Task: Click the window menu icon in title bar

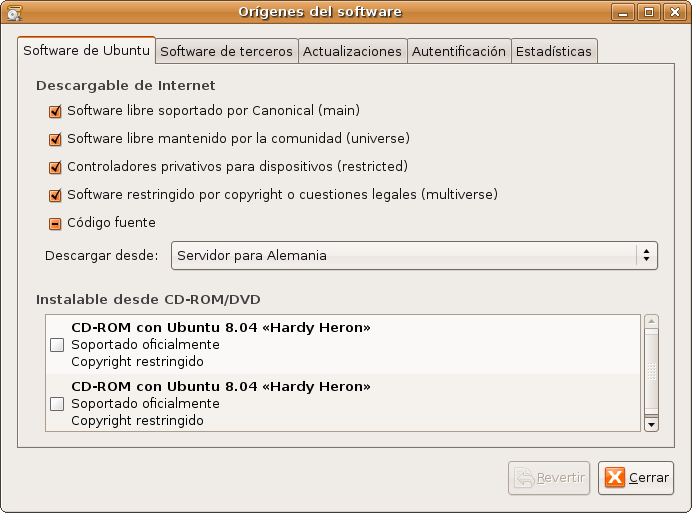Action: pos(14,12)
